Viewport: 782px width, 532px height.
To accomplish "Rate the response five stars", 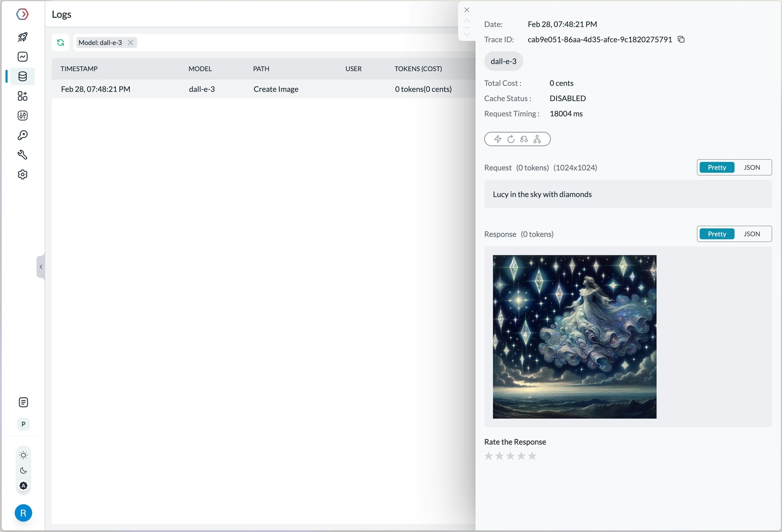I will [532, 456].
